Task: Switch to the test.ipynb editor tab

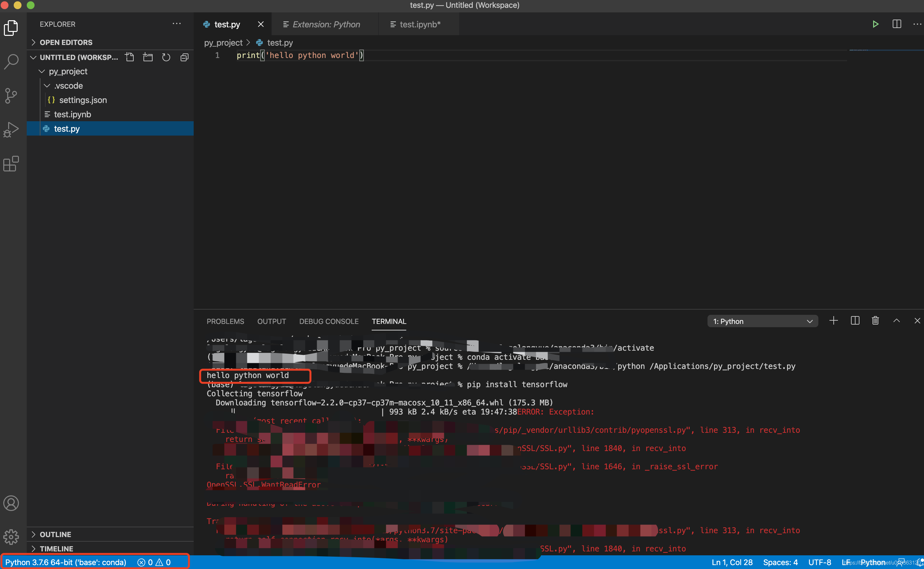Action: pos(420,24)
